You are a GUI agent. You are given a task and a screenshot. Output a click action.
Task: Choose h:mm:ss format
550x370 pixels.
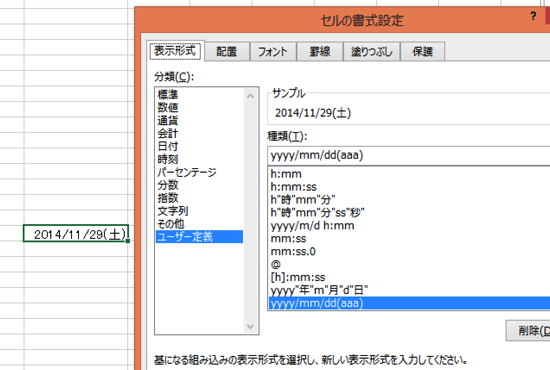(409, 187)
